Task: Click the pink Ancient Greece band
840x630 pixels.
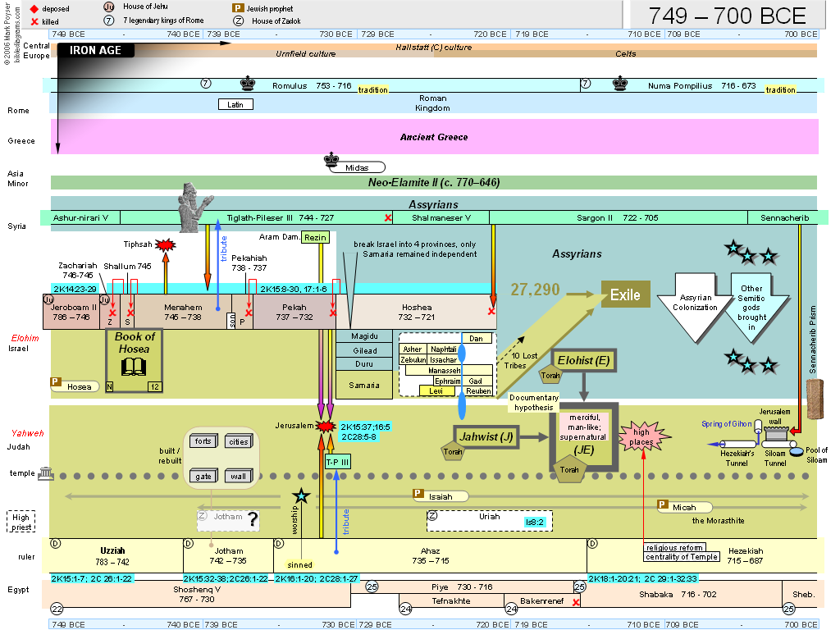Action: click(x=434, y=137)
